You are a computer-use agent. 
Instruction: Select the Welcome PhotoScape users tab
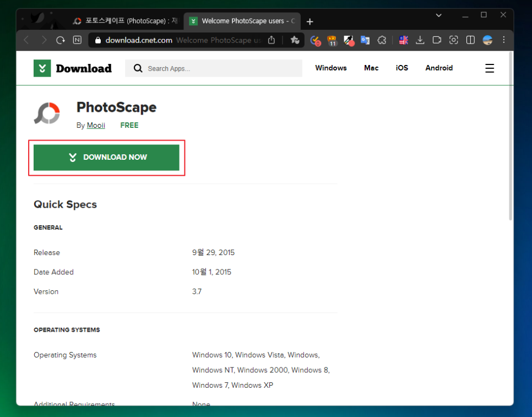(x=242, y=21)
